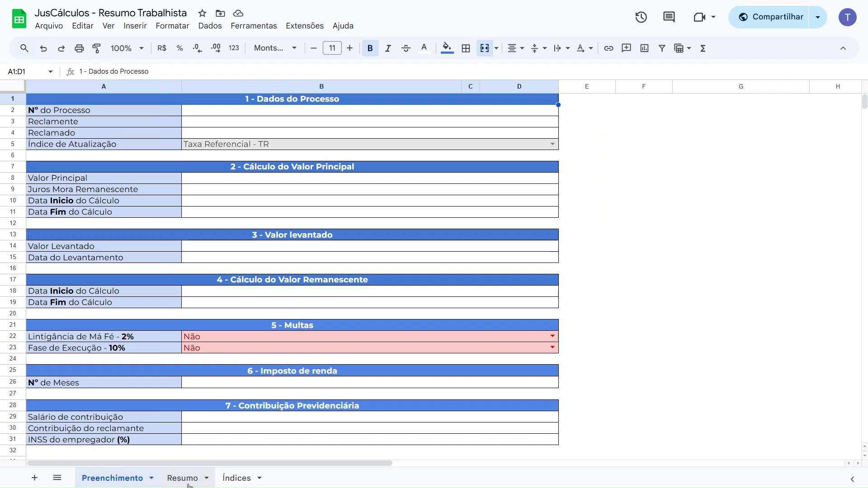The image size is (868, 488).
Task: Open the Formatar menu
Action: coord(172,26)
